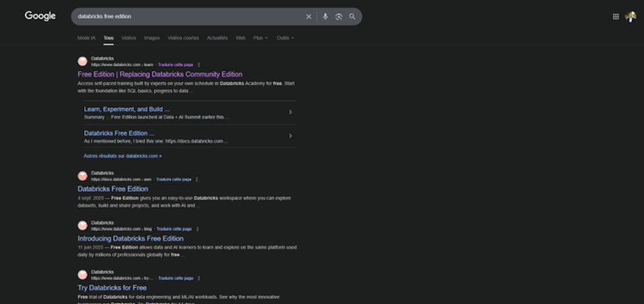This screenshot has width=644, height=304.
Task: Open Learn, Experiment, and Build sitelink
Action: (x=126, y=109)
